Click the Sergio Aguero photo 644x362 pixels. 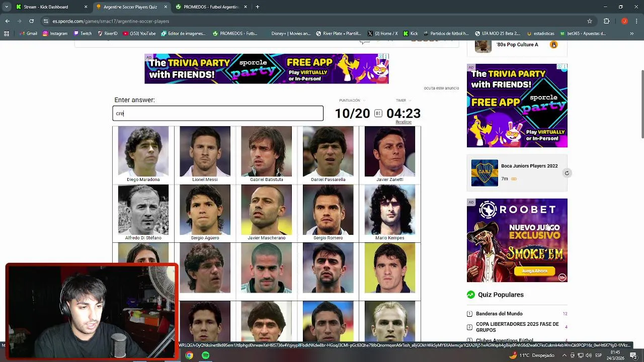(205, 210)
